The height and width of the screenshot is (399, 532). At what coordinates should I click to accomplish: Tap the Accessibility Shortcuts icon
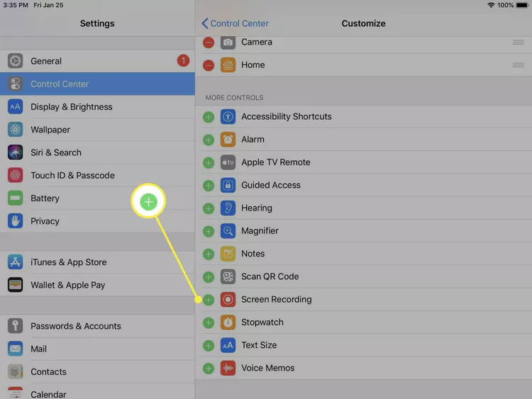228,117
